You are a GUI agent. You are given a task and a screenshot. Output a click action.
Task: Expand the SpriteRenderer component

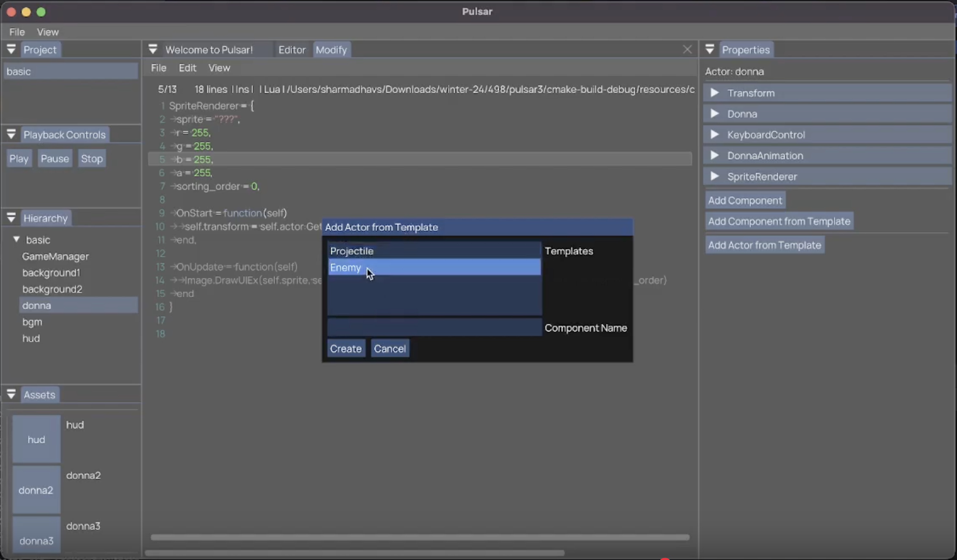[x=715, y=176]
